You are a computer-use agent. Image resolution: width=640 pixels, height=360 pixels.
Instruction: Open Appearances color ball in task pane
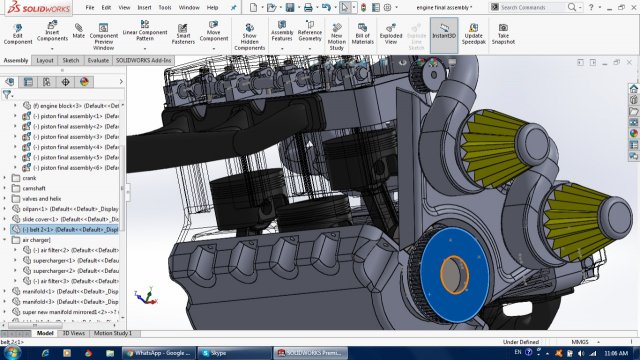tap(633, 133)
